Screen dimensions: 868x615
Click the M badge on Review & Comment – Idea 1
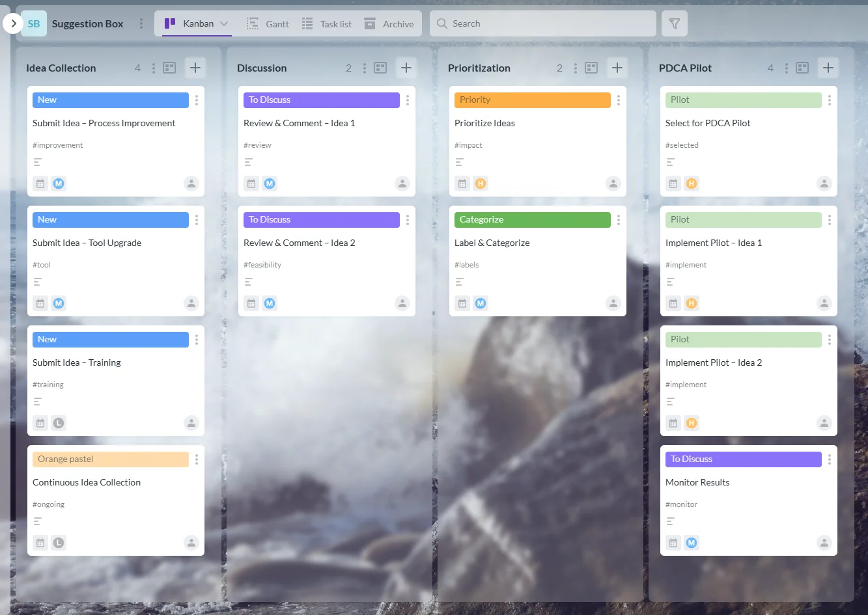point(269,183)
